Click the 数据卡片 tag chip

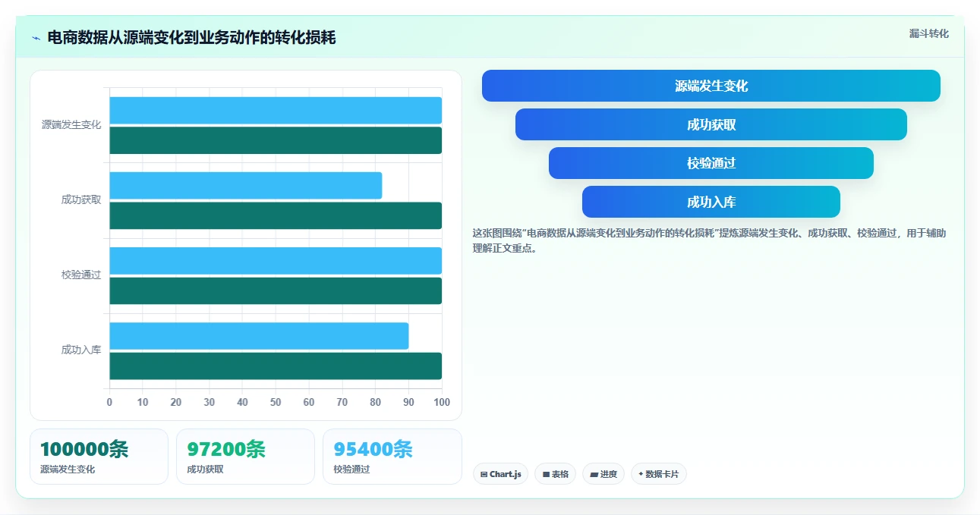click(659, 474)
